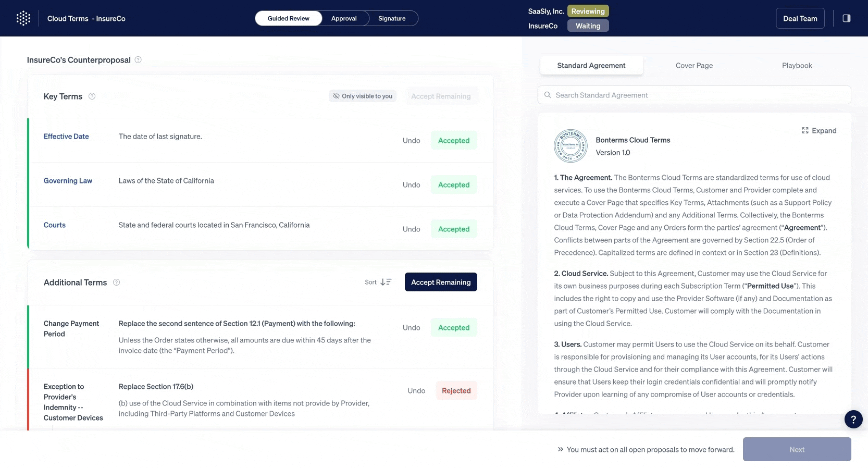The width and height of the screenshot is (868, 468).
Task: Open the Effective Date term link
Action: [66, 137]
